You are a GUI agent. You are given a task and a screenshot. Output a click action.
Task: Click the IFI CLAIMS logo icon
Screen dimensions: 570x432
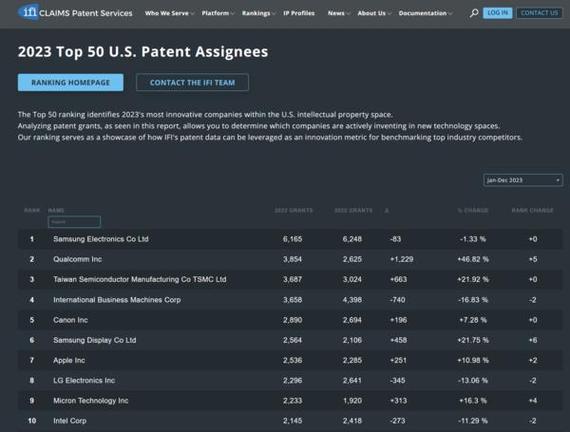(28, 13)
